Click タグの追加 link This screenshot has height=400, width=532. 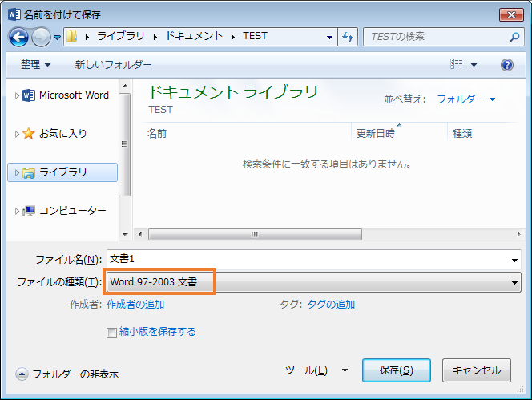click(x=331, y=305)
